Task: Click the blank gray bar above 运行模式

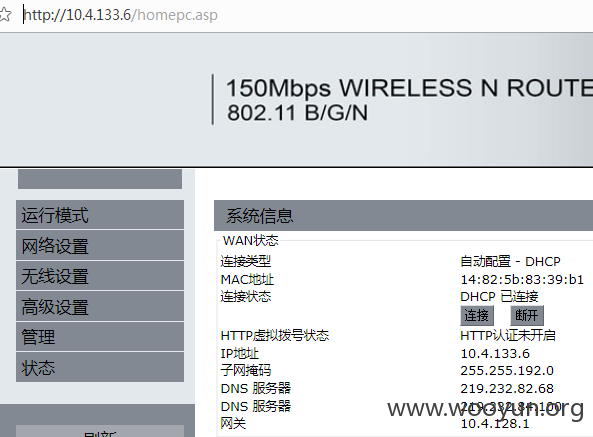Action: coord(100,179)
